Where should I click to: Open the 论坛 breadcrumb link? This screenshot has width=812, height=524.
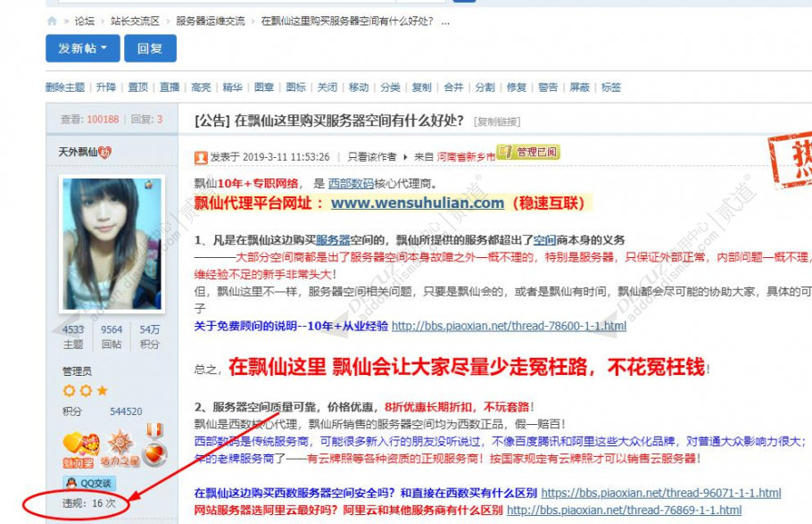pos(85,21)
